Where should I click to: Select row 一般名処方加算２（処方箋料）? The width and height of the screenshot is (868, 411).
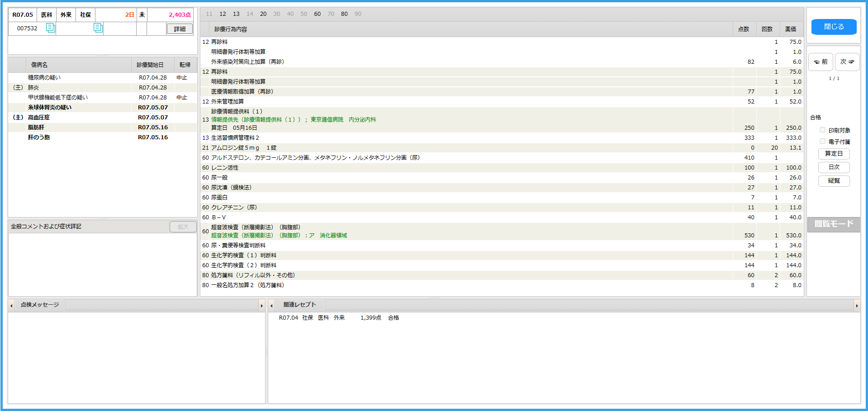tap(502, 285)
